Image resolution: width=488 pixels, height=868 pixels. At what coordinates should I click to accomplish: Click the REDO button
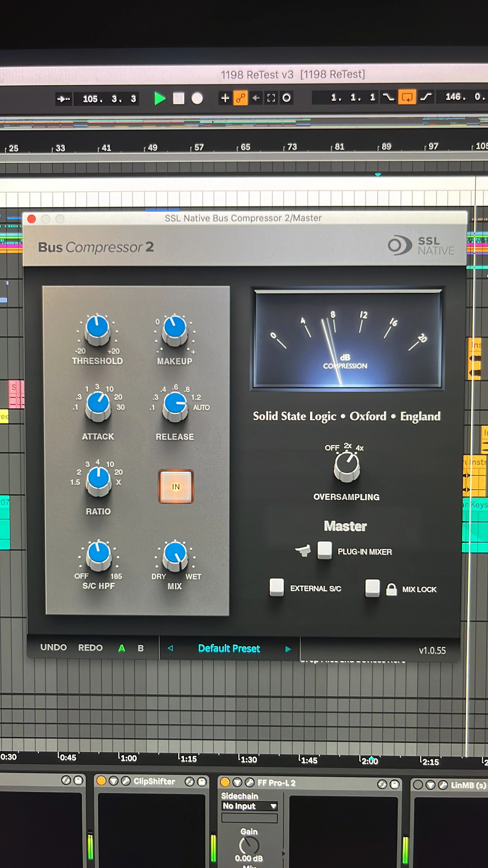coord(90,648)
